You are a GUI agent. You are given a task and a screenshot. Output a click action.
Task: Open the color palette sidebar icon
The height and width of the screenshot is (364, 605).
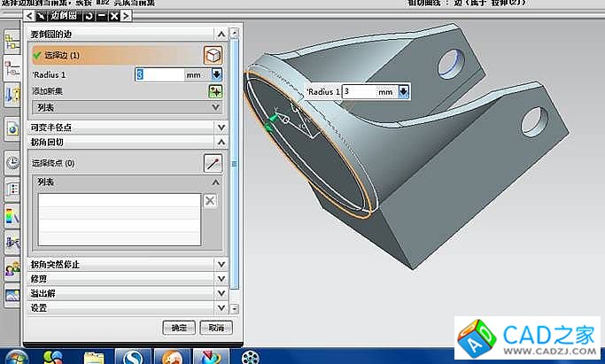[x=13, y=214]
